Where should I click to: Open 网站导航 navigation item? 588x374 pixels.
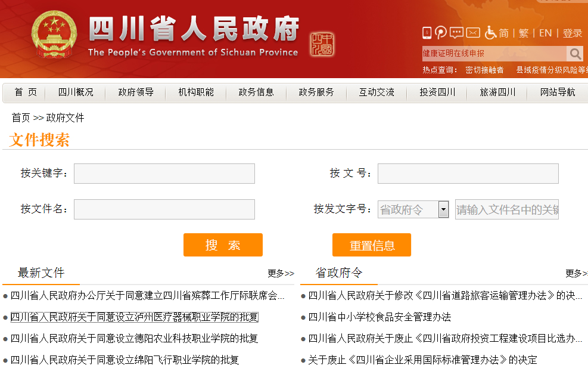click(x=557, y=92)
